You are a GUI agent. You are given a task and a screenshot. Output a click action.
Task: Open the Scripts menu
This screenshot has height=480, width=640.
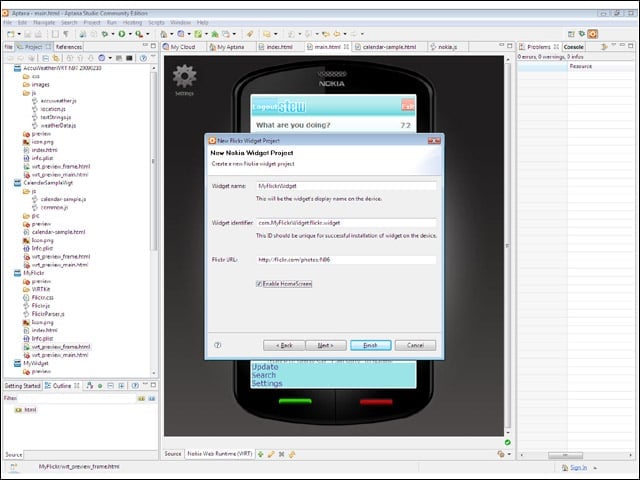(156, 22)
